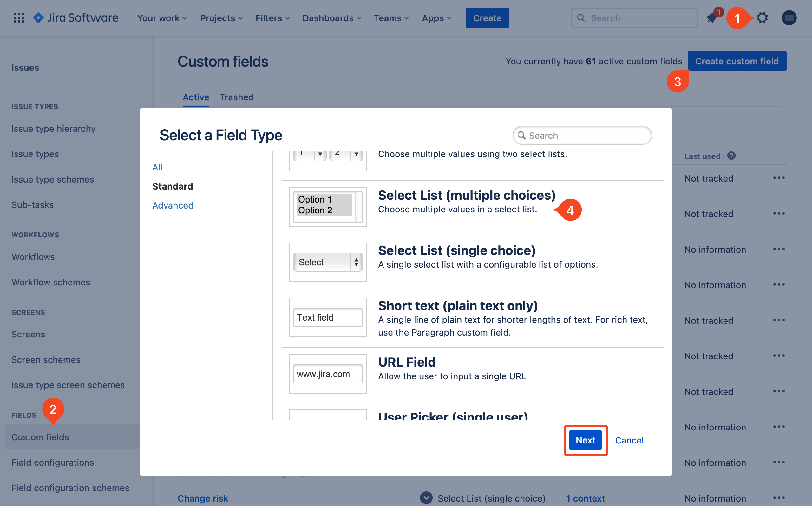Click the Create button in the top bar

[487, 18]
